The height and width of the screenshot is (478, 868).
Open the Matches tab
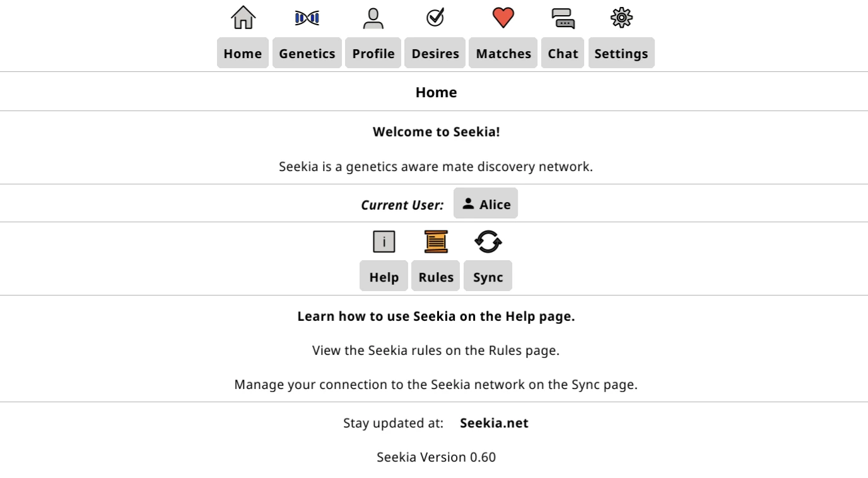[503, 53]
